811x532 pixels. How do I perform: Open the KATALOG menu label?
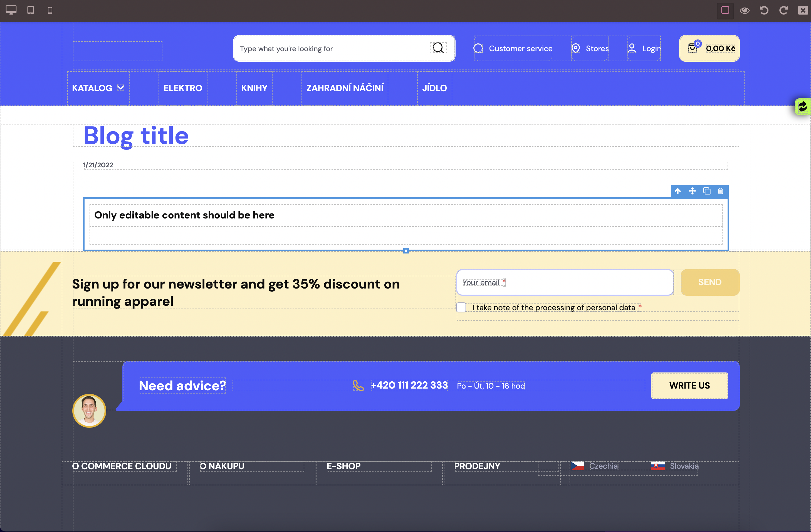[x=92, y=88]
